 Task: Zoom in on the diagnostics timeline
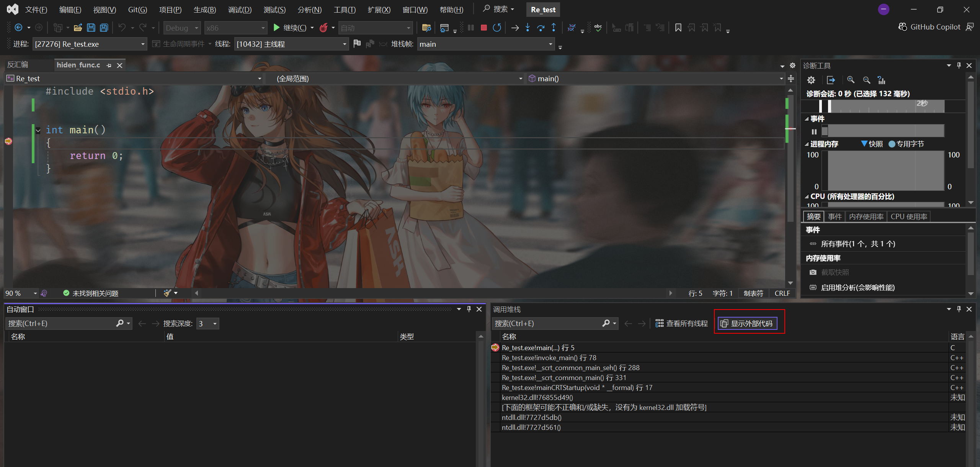pyautogui.click(x=851, y=80)
